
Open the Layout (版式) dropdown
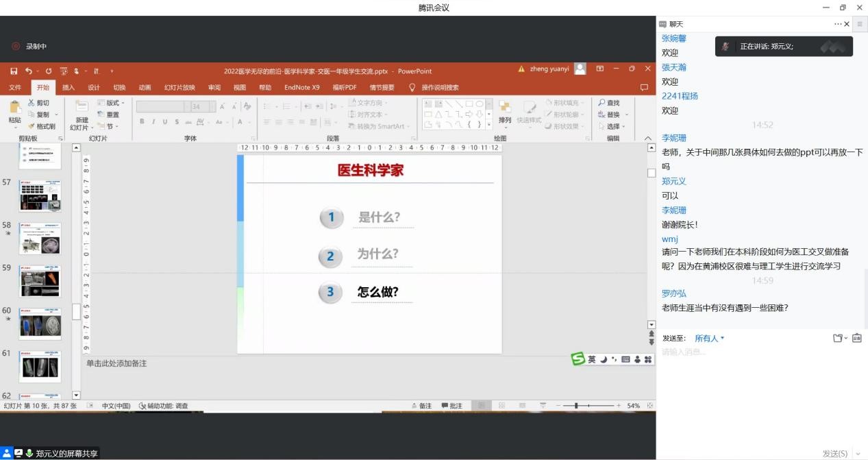click(x=111, y=103)
